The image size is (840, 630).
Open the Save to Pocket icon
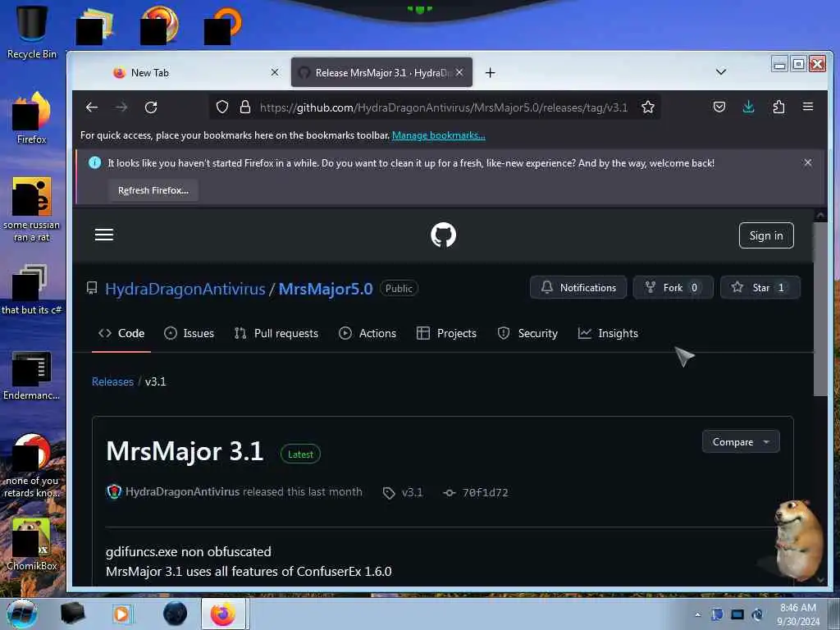click(719, 107)
